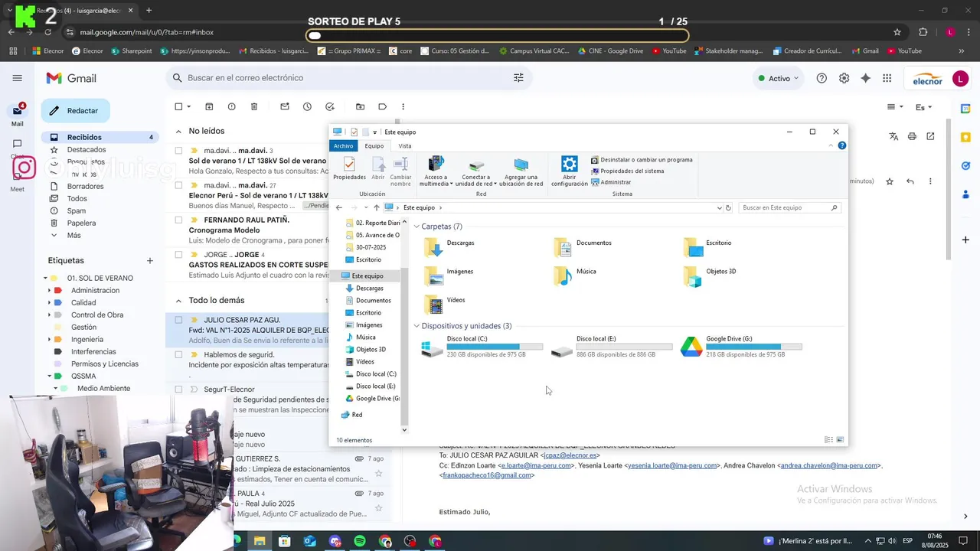Click Abrir configuración gear icon
The width and height of the screenshot is (980, 551).
[570, 171]
